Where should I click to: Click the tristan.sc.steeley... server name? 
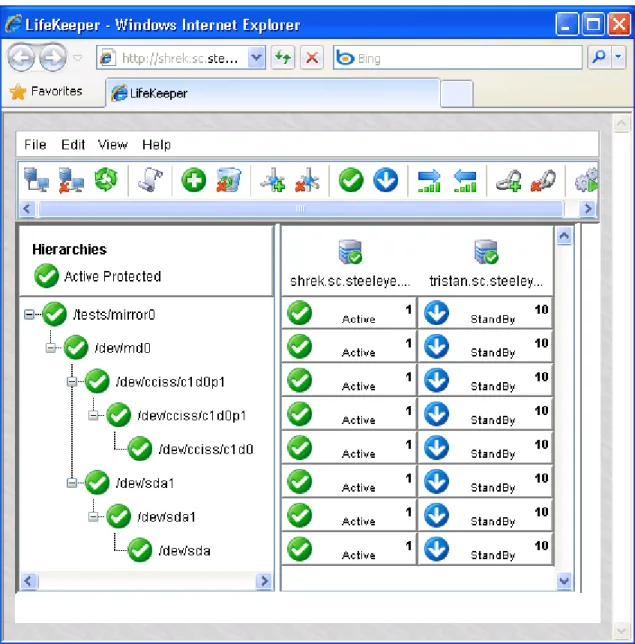(486, 281)
